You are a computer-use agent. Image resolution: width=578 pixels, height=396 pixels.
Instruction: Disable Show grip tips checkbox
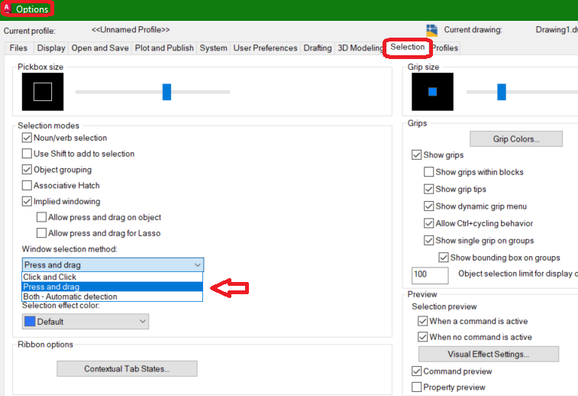click(x=428, y=189)
